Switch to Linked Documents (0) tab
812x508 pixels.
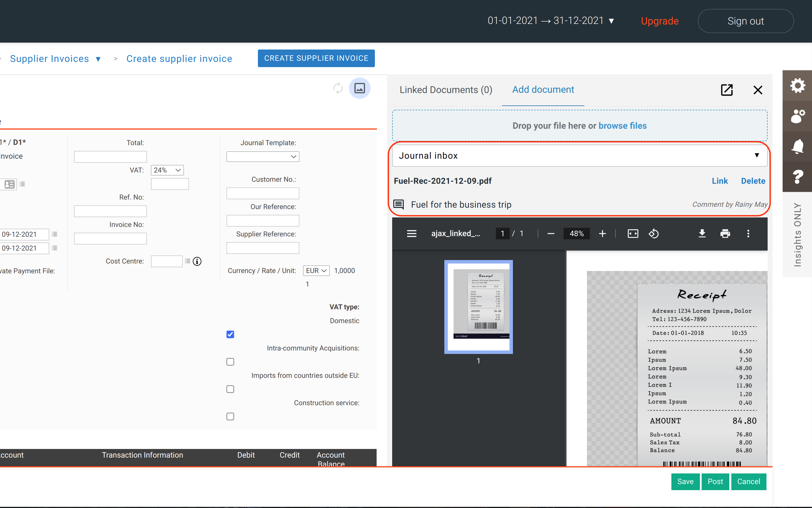pos(446,90)
